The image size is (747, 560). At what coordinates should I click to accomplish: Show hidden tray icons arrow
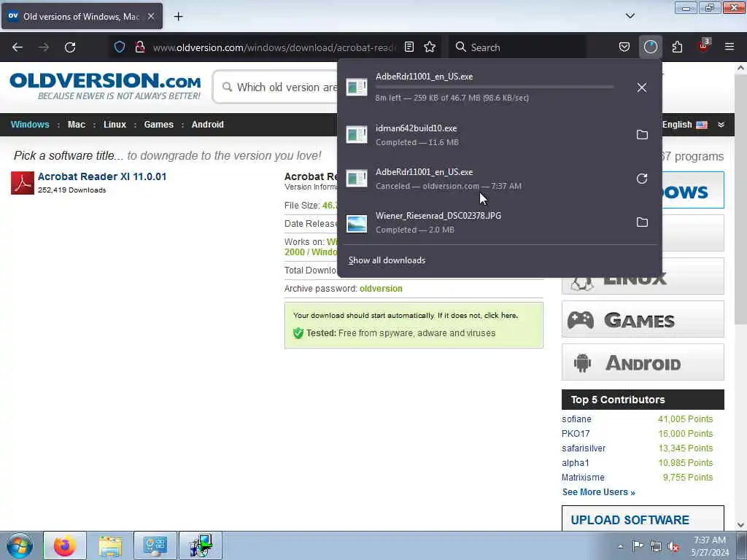click(x=620, y=546)
